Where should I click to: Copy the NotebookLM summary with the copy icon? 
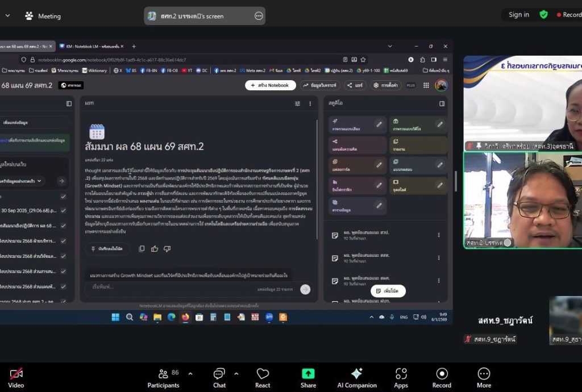[x=142, y=249]
